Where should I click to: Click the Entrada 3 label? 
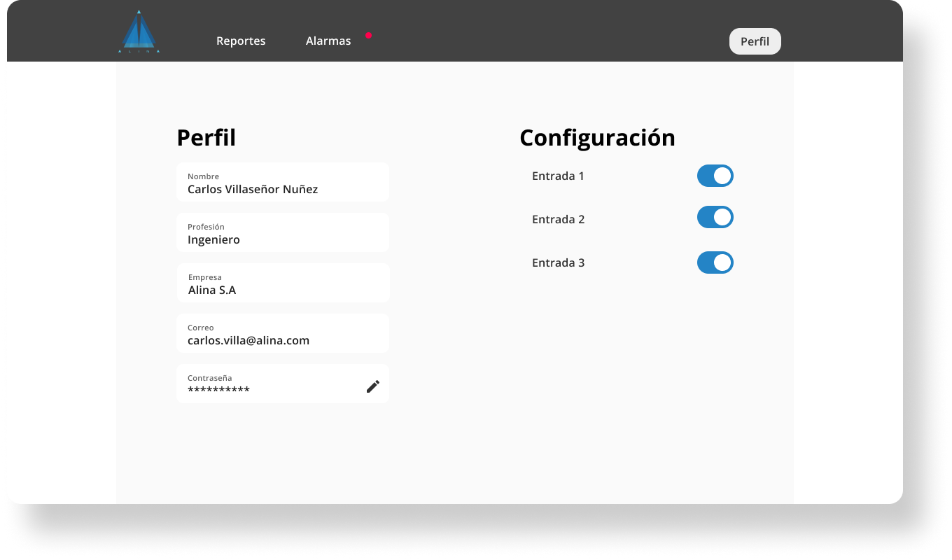(x=558, y=262)
